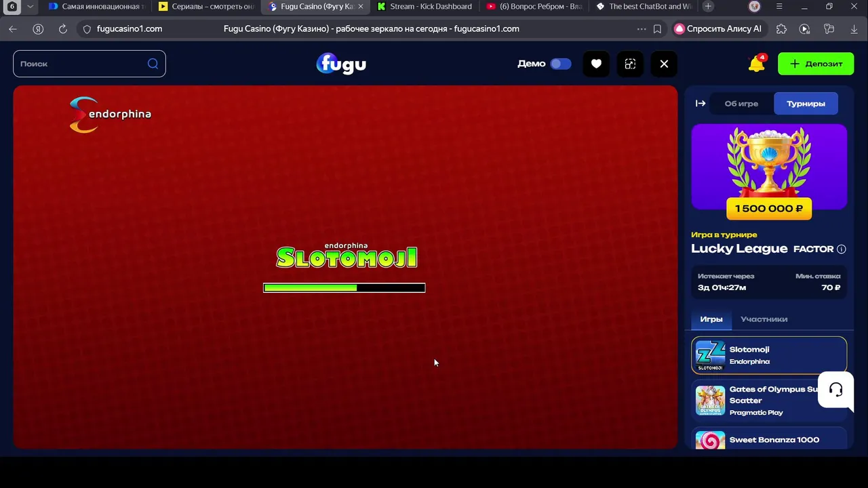
Task: Switch to The best ChatBot tab
Action: 644,7
